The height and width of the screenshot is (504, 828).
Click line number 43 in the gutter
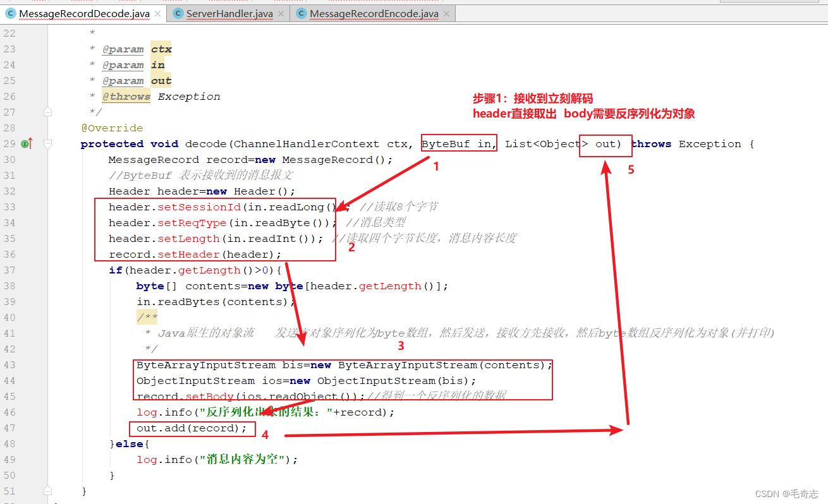coord(9,365)
